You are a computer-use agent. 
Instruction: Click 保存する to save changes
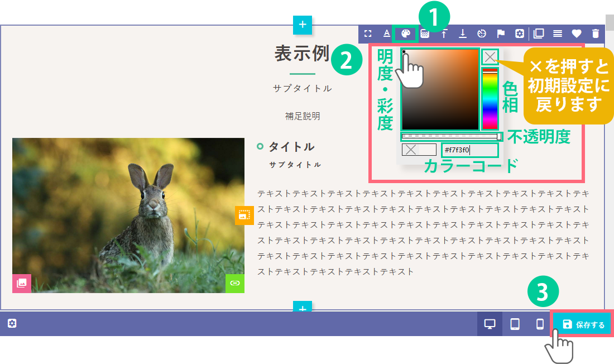coord(583,324)
